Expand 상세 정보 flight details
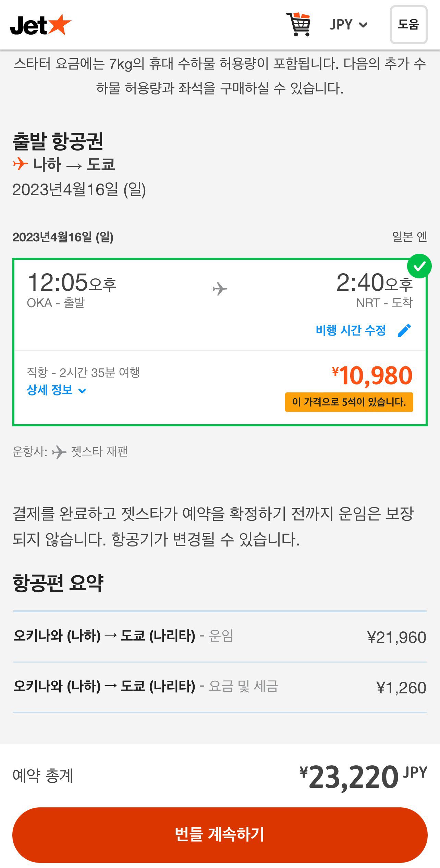Image resolution: width=440 pixels, height=868 pixels. coord(50,390)
